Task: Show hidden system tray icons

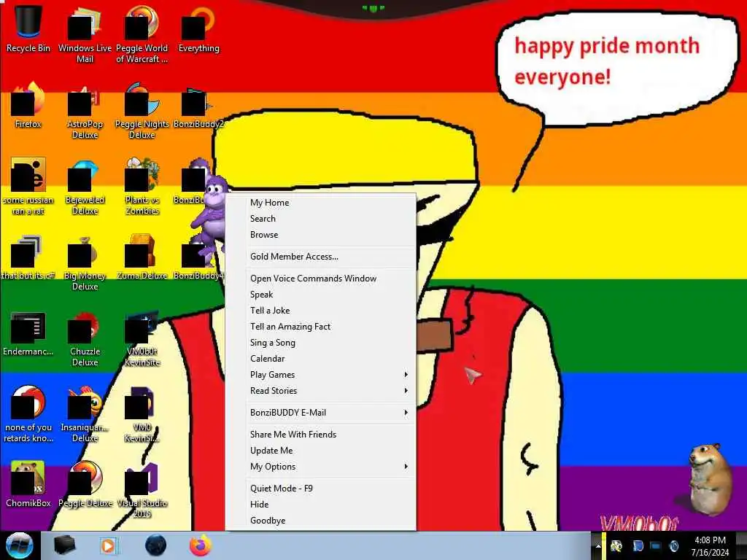Action: [x=598, y=546]
